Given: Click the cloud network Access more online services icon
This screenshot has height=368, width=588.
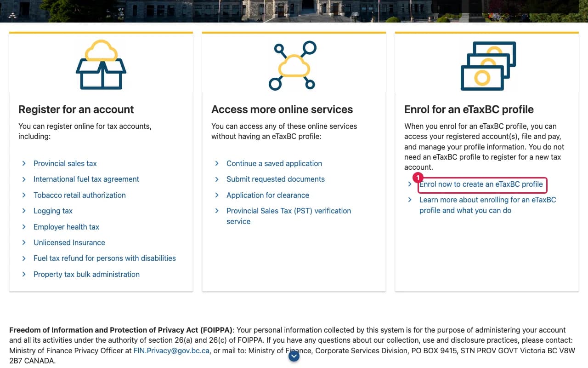Looking at the screenshot, I should click(x=293, y=65).
